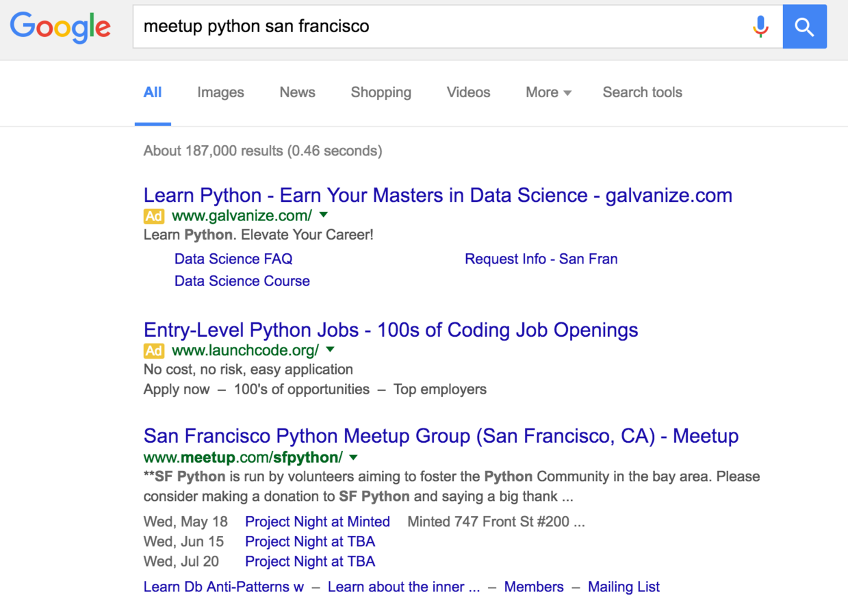Screen dimensions: 848x616
Task: Open Learn Db Anti-Patterns w link
Action: tap(224, 587)
